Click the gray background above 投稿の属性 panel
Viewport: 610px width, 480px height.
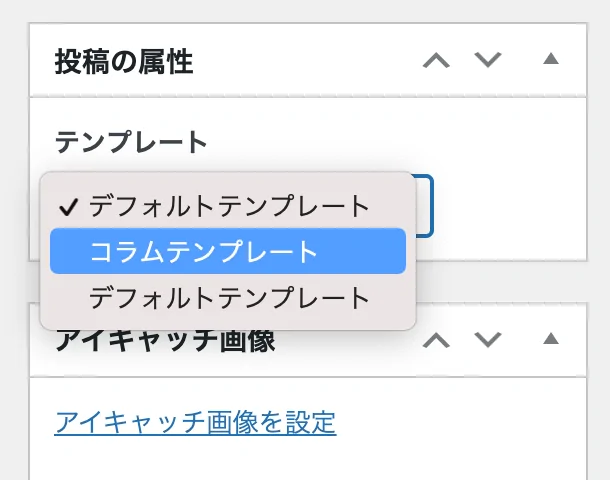(305, 11)
